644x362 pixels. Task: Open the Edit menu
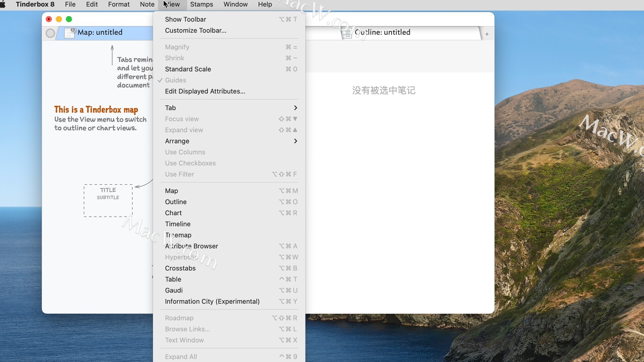(x=92, y=4)
